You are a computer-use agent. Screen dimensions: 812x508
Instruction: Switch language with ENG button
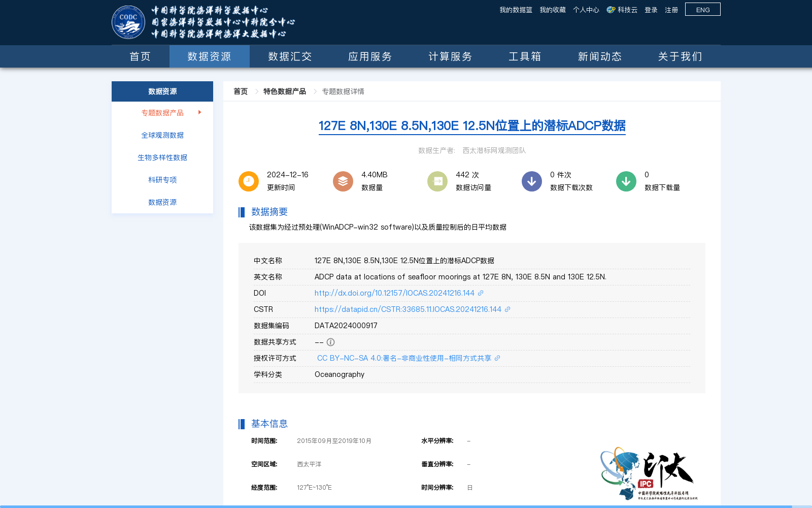703,10
